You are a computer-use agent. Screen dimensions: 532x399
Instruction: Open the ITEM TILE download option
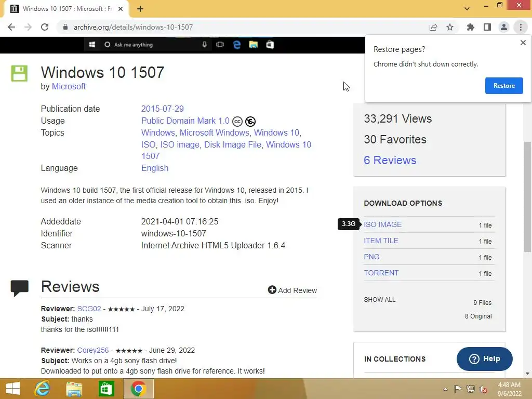[381, 241]
